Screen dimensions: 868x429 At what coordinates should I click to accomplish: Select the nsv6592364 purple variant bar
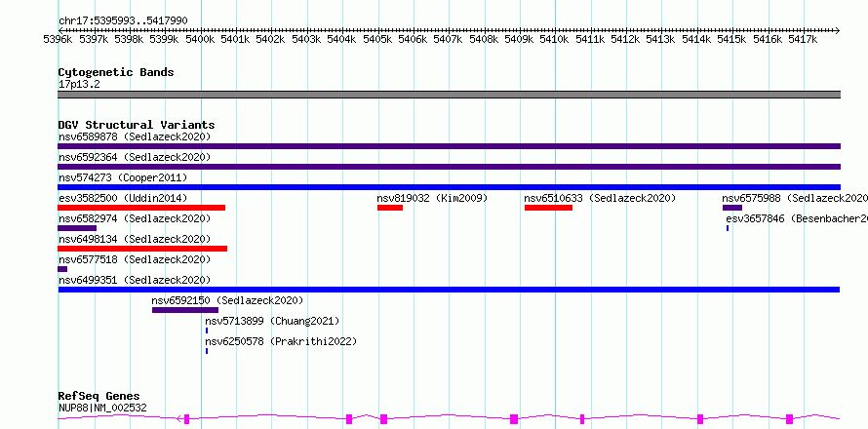point(449,167)
